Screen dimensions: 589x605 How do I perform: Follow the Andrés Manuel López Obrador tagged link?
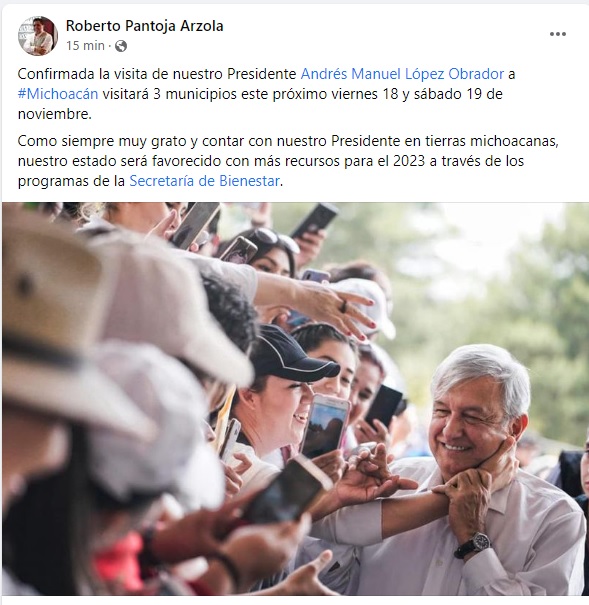[x=402, y=74]
